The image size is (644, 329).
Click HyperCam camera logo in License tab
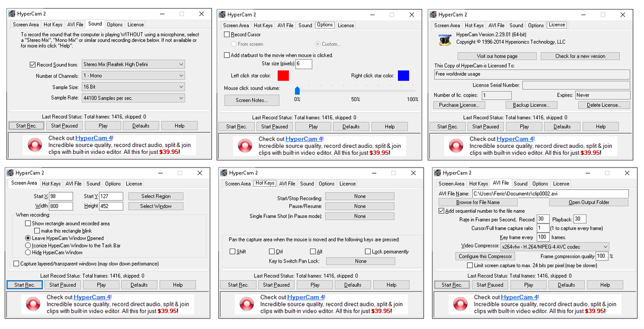point(444,39)
